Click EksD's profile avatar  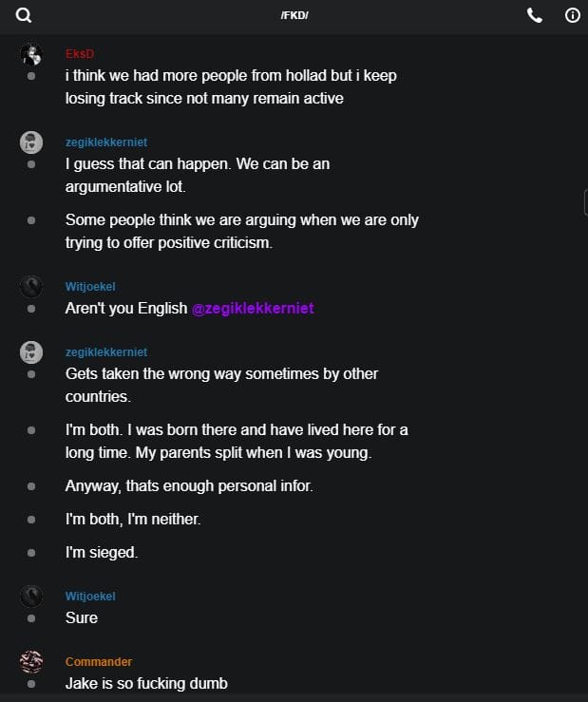tap(31, 54)
